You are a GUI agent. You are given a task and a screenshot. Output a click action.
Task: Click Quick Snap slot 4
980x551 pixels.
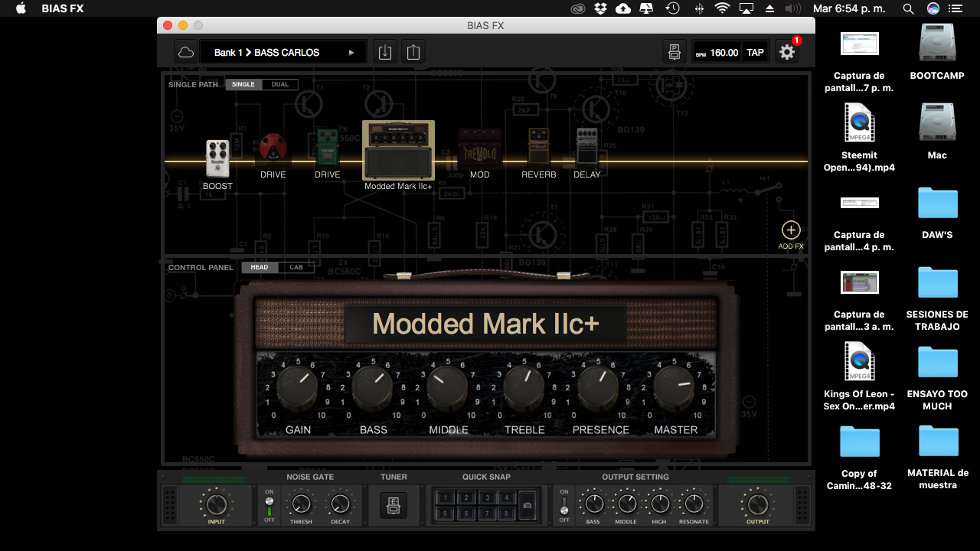[506, 497]
